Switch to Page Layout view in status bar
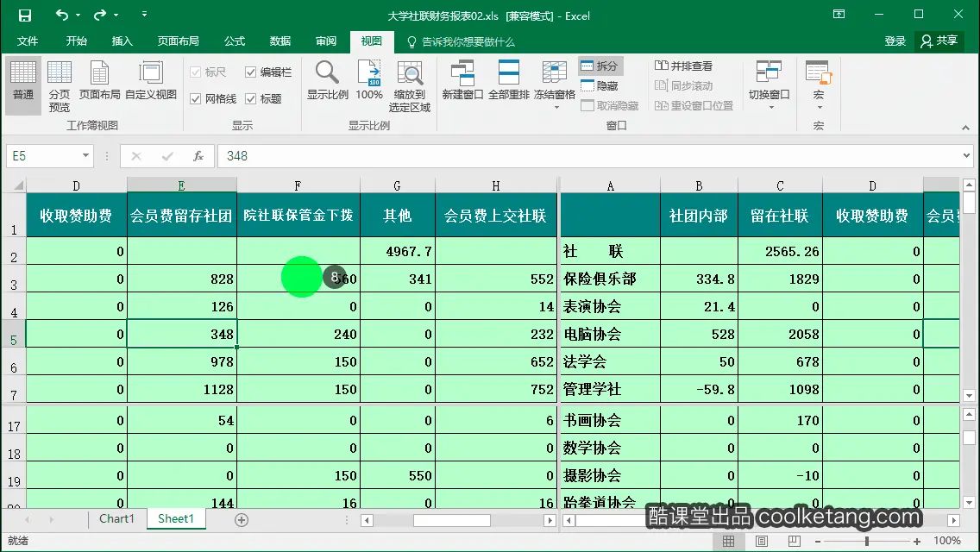The height and width of the screenshot is (552, 980). tap(761, 542)
